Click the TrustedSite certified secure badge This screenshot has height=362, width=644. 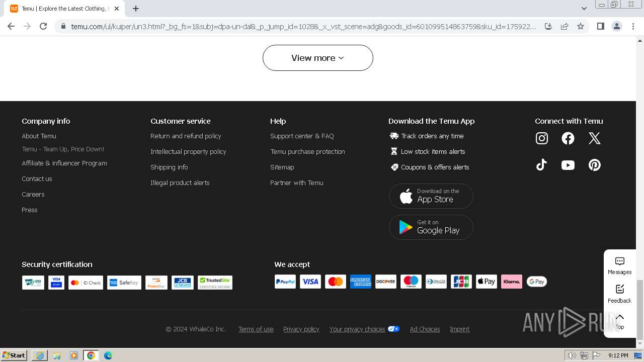pos(215,283)
